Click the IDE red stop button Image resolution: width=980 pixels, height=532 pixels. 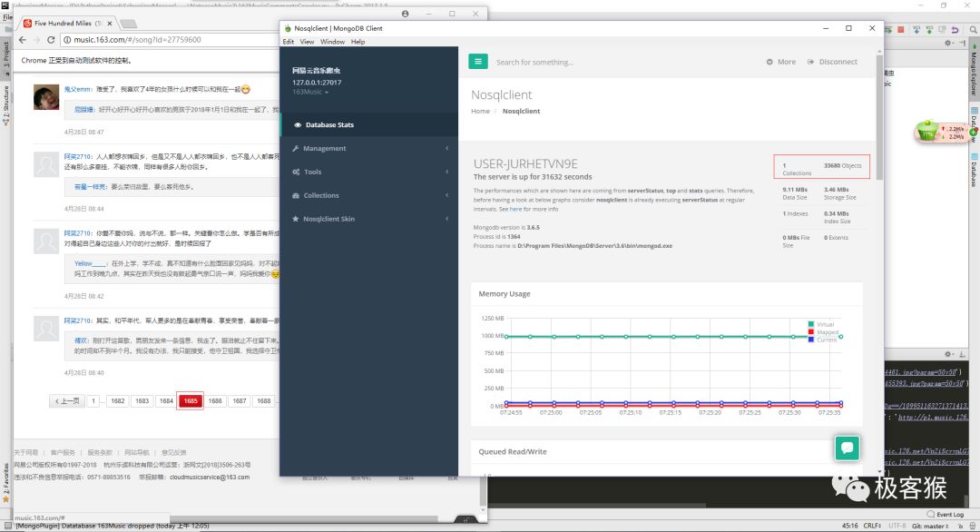pos(901,29)
